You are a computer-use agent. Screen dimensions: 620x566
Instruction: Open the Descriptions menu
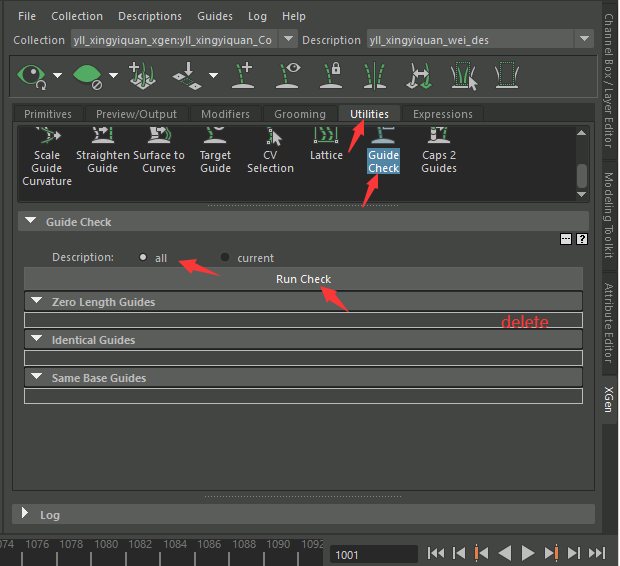(150, 16)
